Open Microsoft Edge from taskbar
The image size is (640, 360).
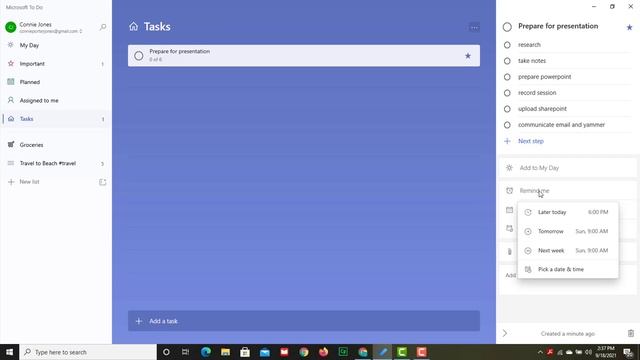pos(206,352)
